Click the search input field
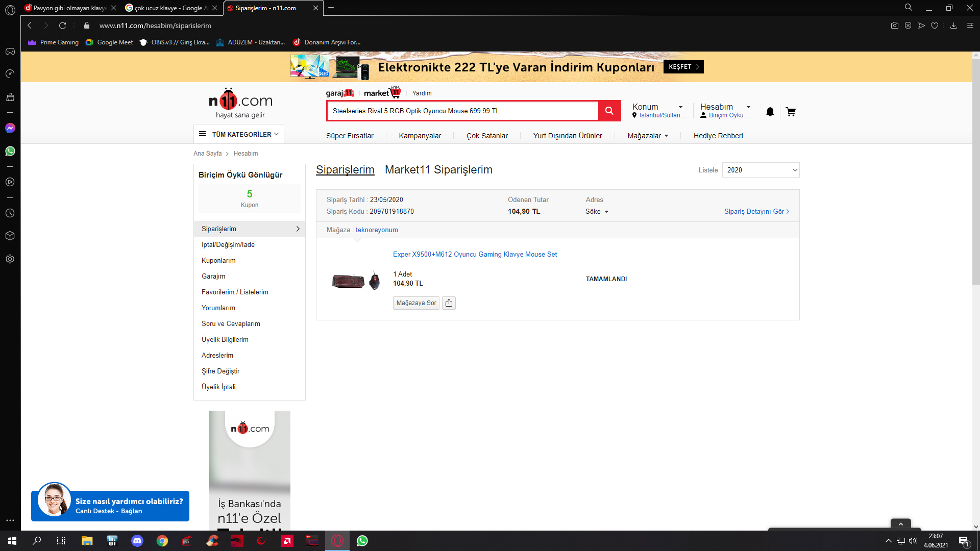 (x=462, y=111)
